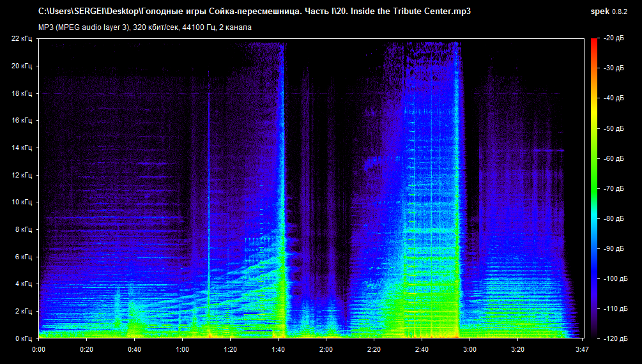The width and height of the screenshot is (642, 364).
Task: Click the 3:00 time axis label
Action: (470, 350)
